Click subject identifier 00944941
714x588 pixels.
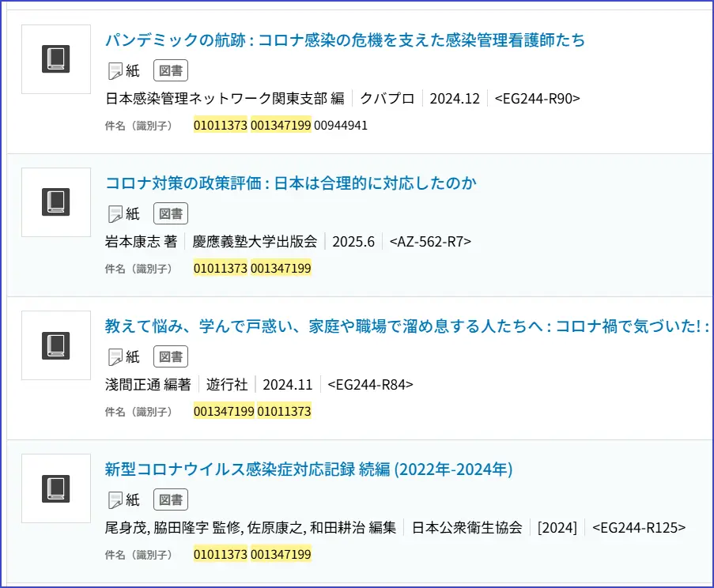341,125
